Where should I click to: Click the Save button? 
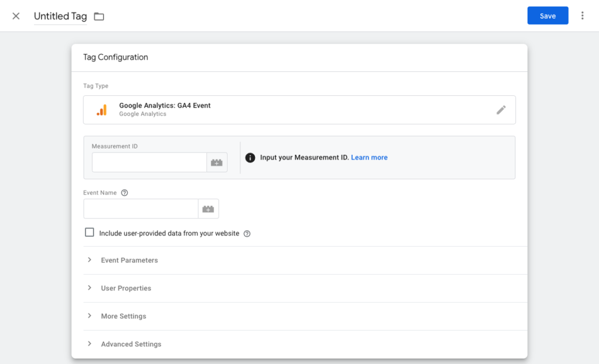(x=548, y=16)
